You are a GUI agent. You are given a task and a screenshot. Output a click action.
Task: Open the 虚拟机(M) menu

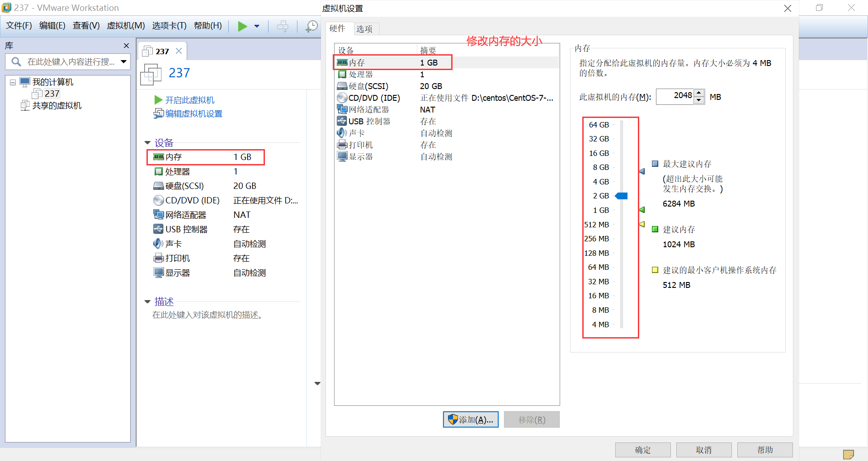[x=126, y=26]
